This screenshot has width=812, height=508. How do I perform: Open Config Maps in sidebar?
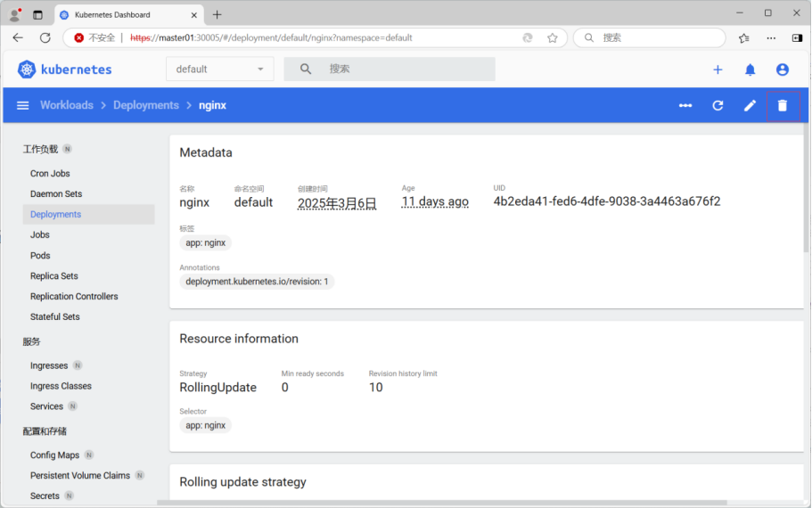click(55, 455)
